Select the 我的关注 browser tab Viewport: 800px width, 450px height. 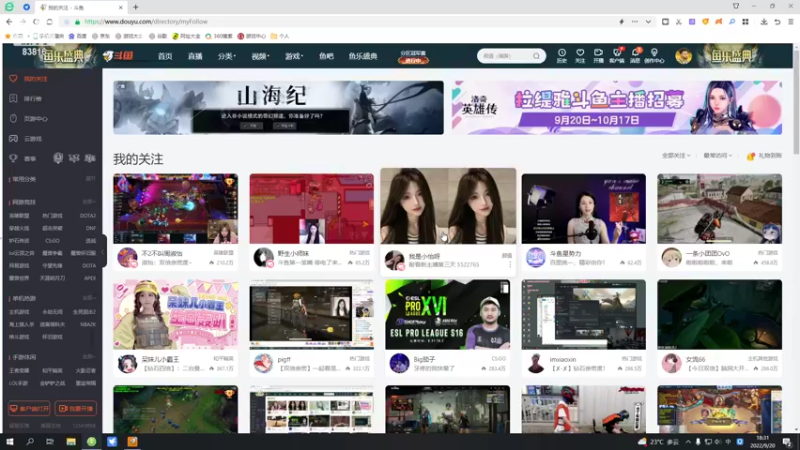[x=81, y=7]
